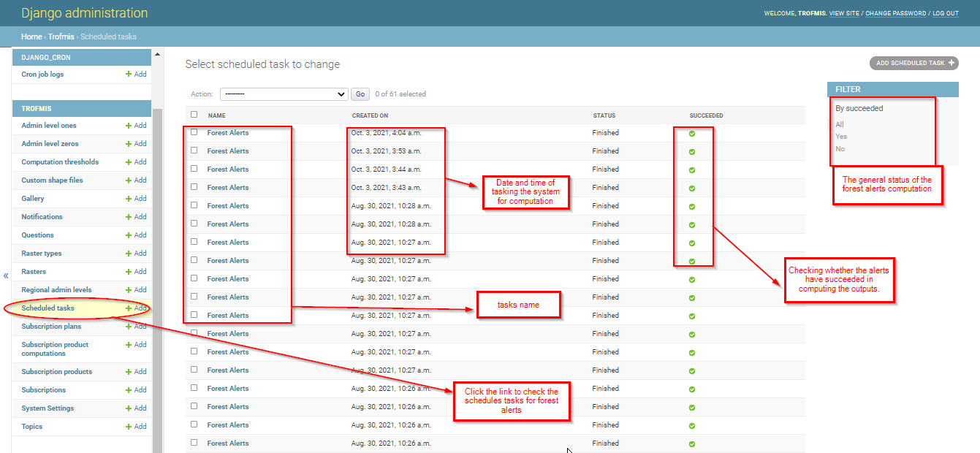Click the Django administration site title
This screenshot has height=453, width=980.
pos(85,13)
